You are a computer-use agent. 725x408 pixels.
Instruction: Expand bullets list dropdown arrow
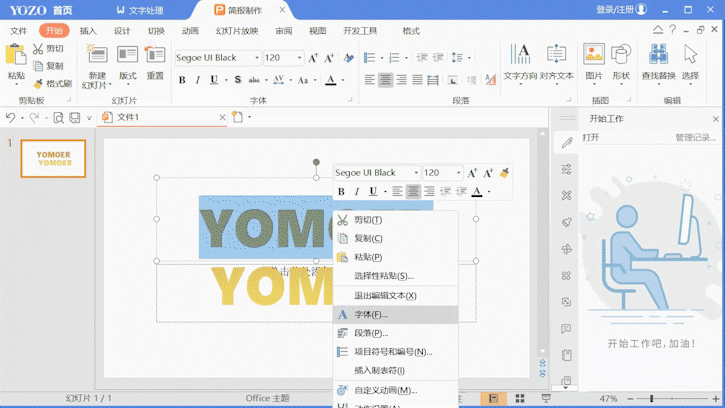(381, 58)
